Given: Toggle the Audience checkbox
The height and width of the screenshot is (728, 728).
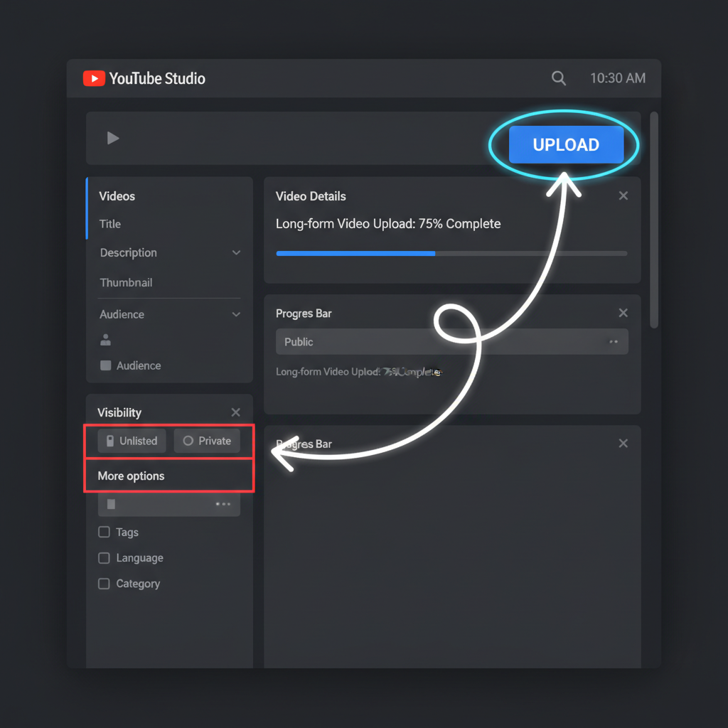Looking at the screenshot, I should pyautogui.click(x=105, y=365).
